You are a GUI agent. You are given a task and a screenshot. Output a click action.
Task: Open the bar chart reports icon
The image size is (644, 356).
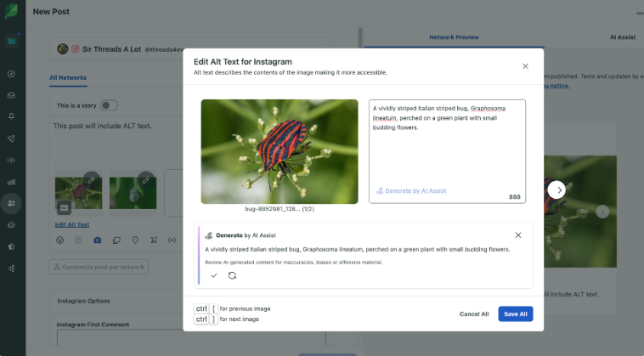[12, 182]
